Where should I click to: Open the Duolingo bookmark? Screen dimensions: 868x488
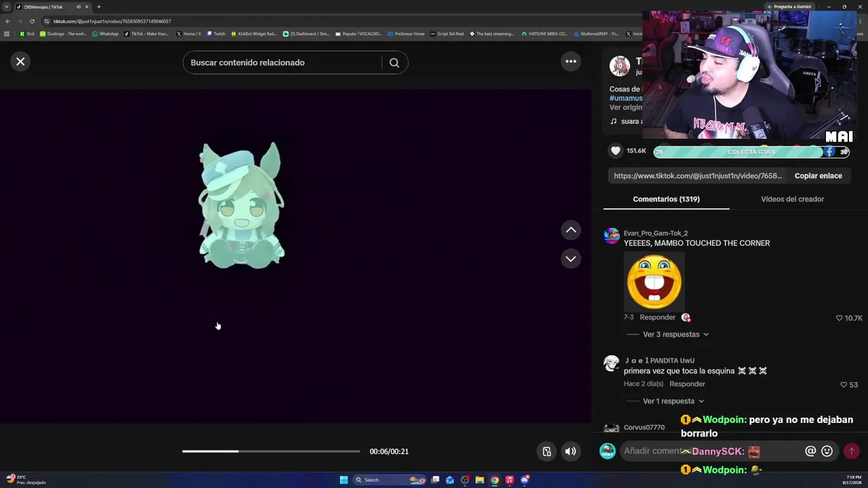[x=63, y=34]
